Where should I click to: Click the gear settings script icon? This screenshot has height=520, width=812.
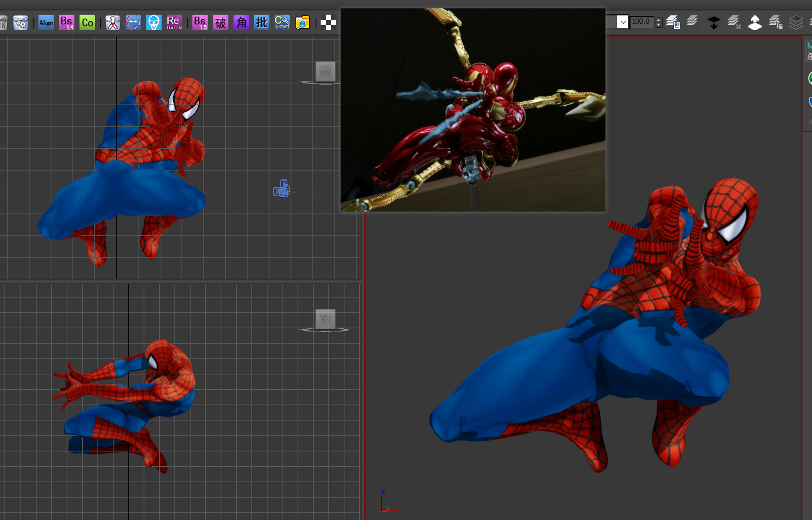(x=21, y=22)
